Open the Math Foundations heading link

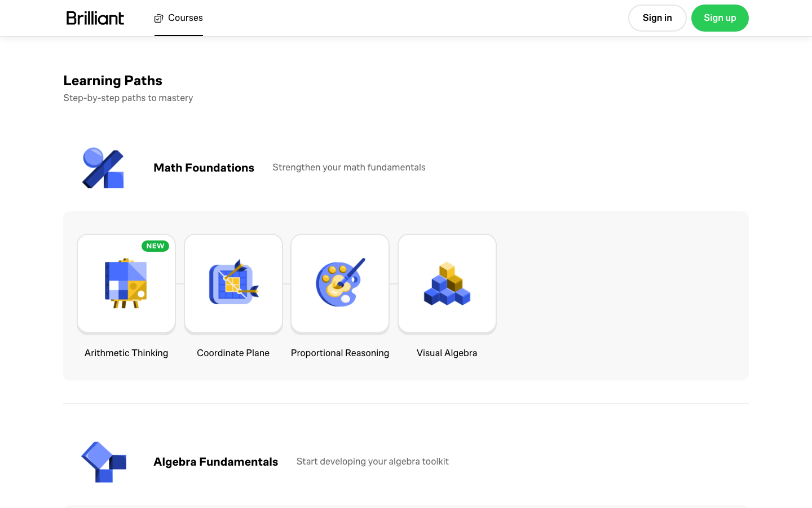(x=204, y=168)
